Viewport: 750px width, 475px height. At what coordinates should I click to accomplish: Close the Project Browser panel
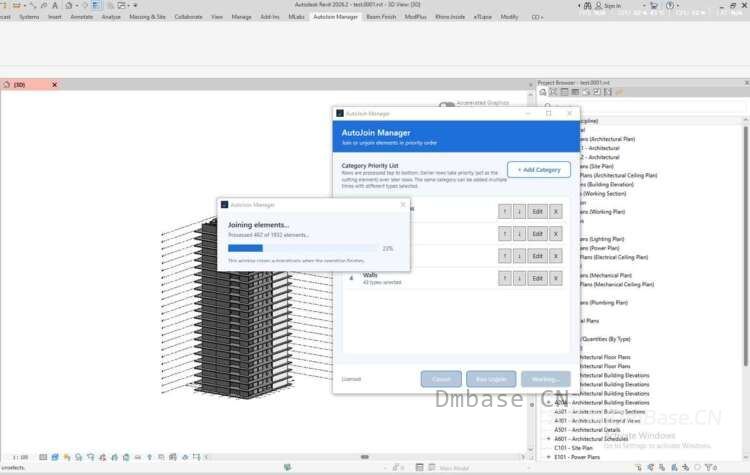(x=746, y=83)
